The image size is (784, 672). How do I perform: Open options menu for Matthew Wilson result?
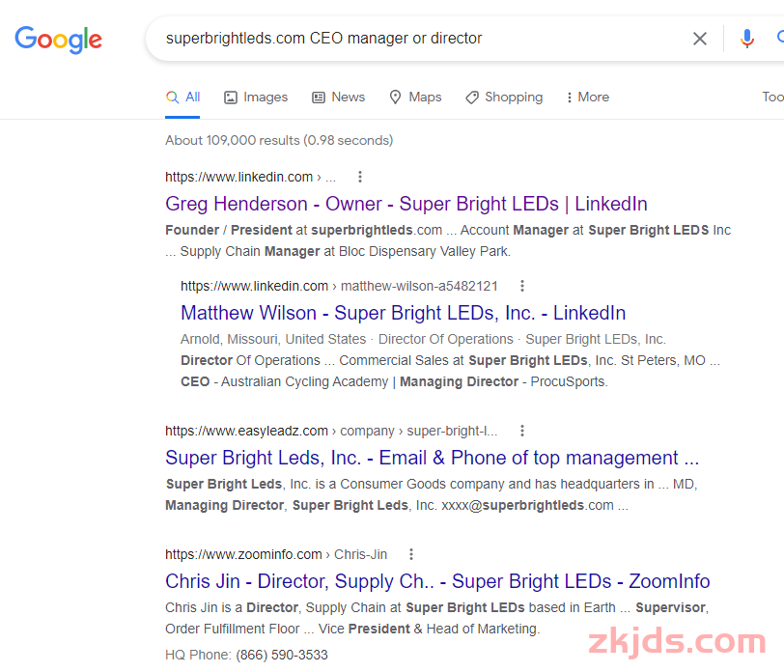click(x=522, y=286)
